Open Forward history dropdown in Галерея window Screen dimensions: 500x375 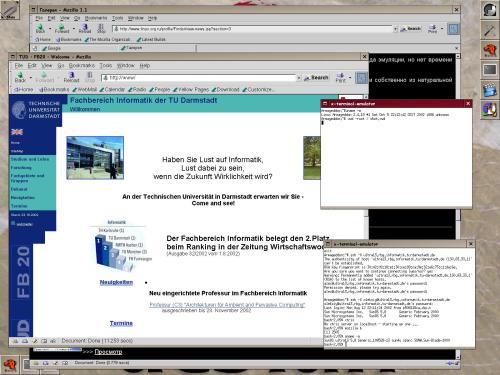(x=74, y=29)
